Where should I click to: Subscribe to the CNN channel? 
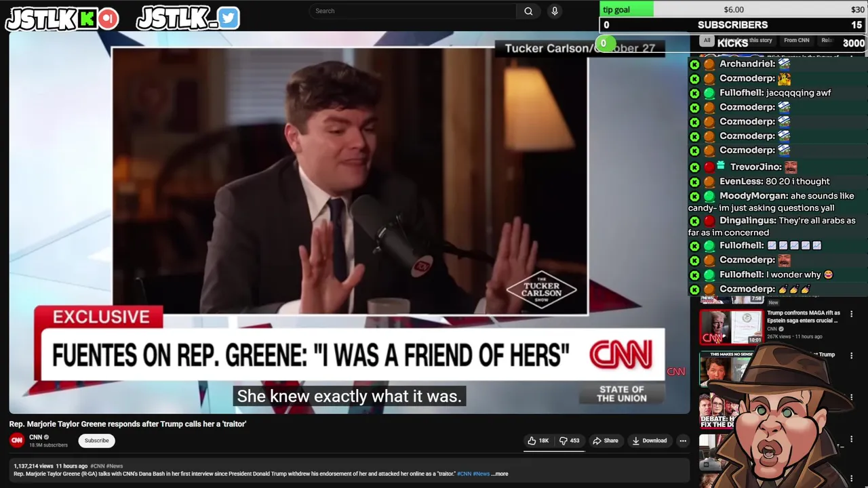96,441
